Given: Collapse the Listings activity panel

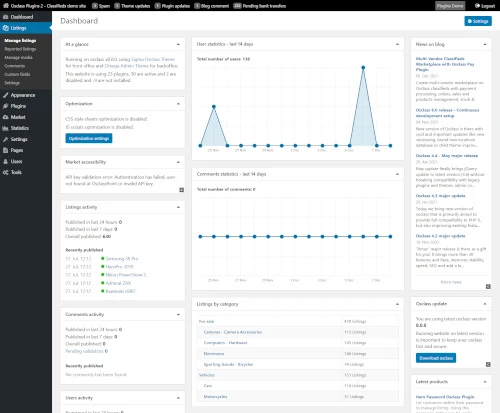Looking at the screenshot, I should point(178,207).
